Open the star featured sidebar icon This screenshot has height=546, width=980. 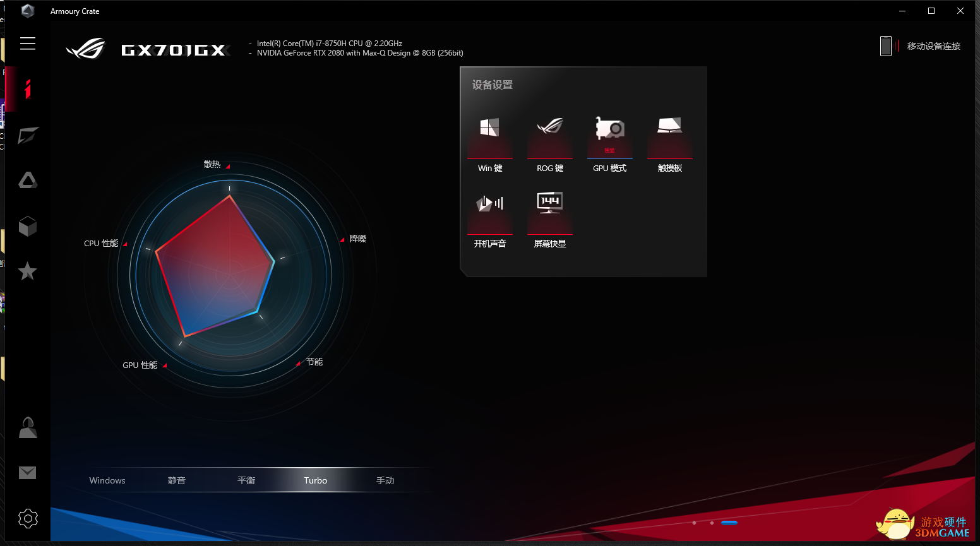[28, 271]
